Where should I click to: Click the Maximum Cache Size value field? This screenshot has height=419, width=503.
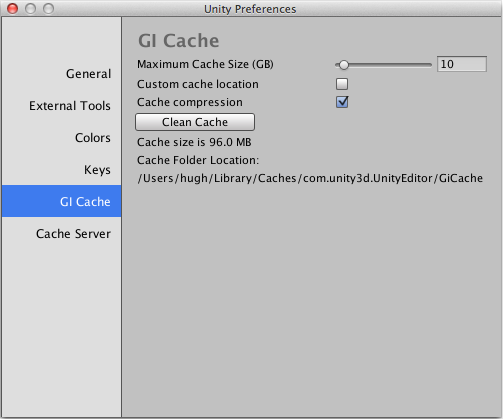[462, 64]
